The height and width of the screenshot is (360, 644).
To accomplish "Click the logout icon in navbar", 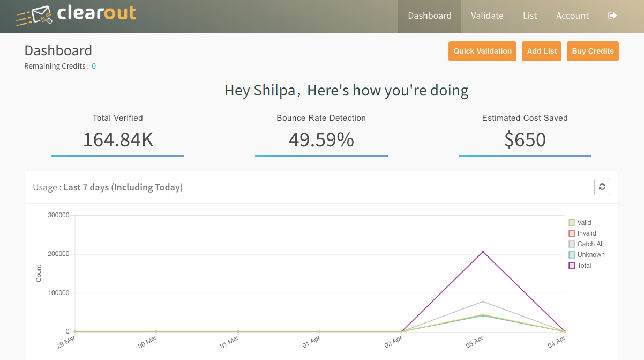I will pyautogui.click(x=612, y=16).
